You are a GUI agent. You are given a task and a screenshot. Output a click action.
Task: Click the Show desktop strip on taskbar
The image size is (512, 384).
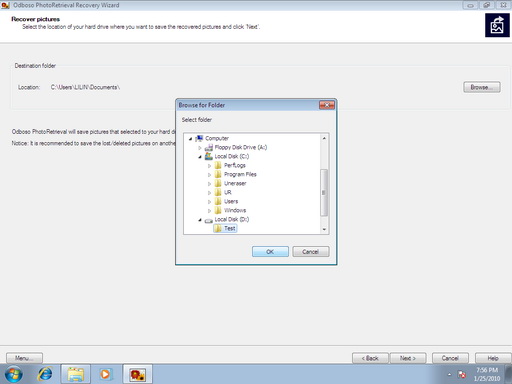(509, 374)
